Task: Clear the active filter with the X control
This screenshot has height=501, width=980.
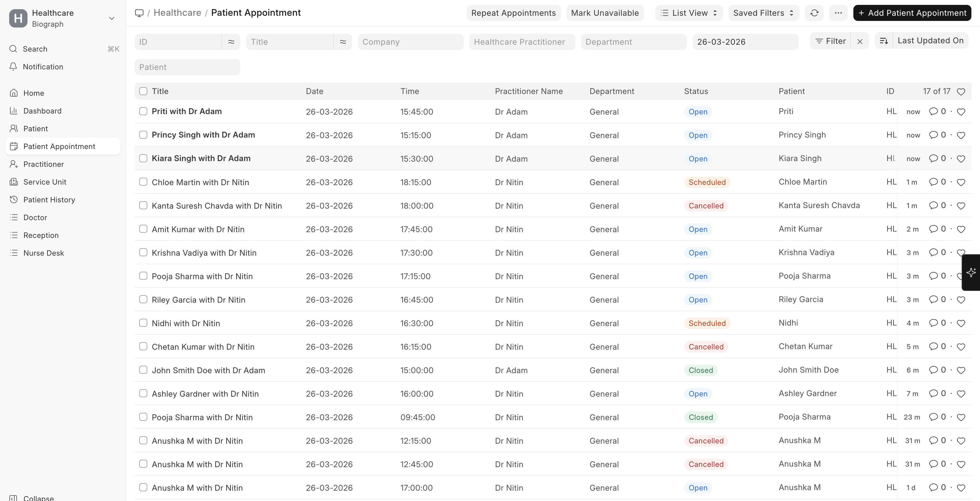Action: coord(860,41)
